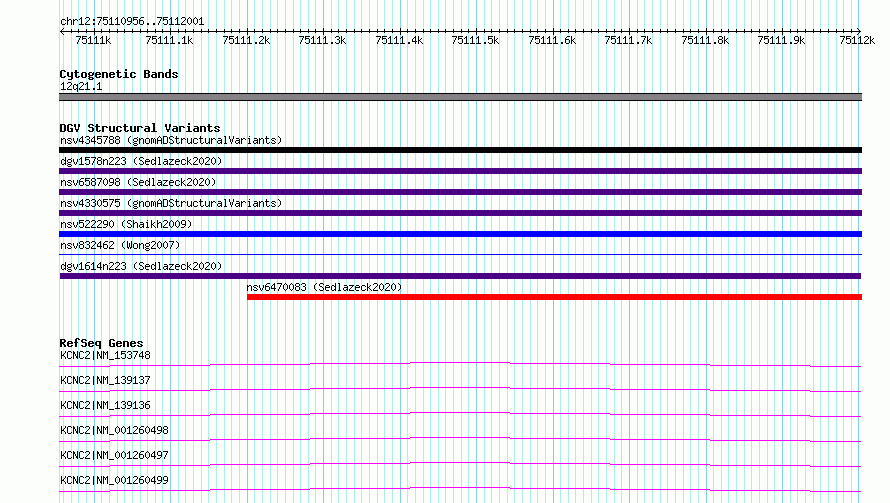The image size is (890, 503).
Task: Click the 75111.5k ruler tick label
Action: pos(475,40)
